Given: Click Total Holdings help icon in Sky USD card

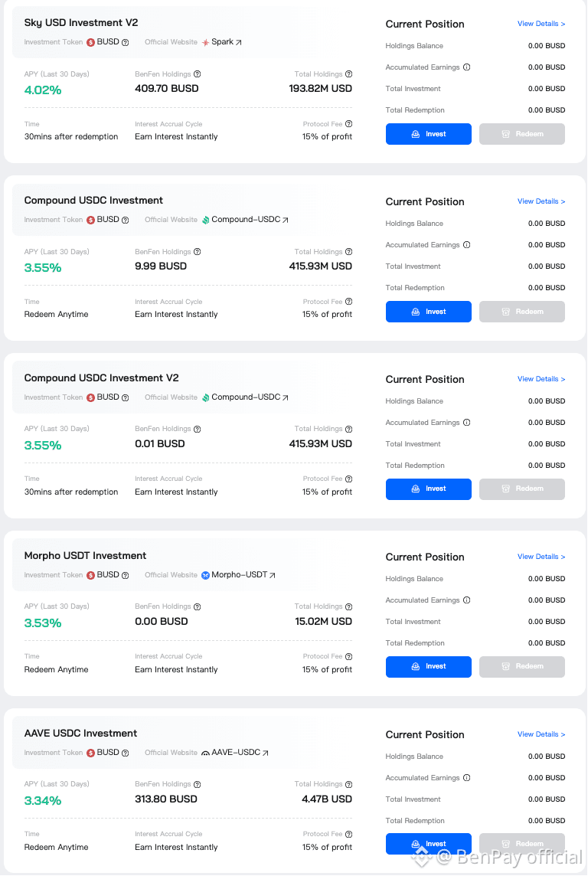Looking at the screenshot, I should coord(349,74).
